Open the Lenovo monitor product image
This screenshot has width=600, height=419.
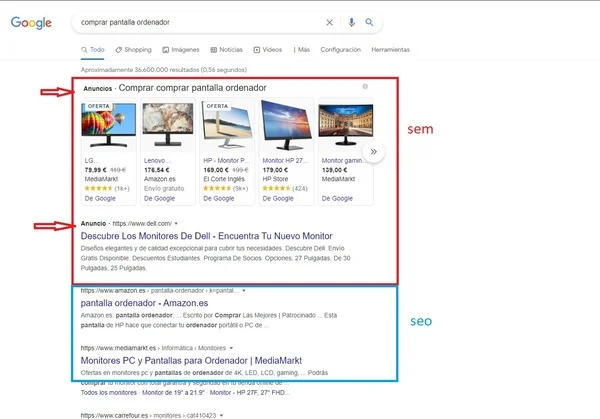point(168,125)
